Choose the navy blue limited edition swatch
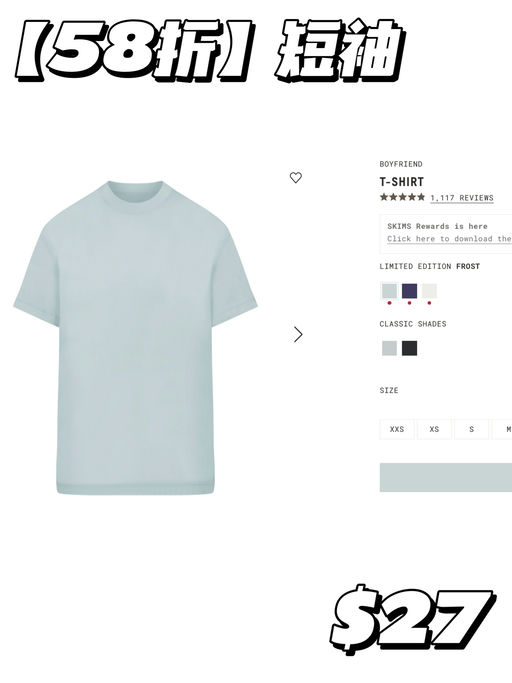 (x=409, y=291)
